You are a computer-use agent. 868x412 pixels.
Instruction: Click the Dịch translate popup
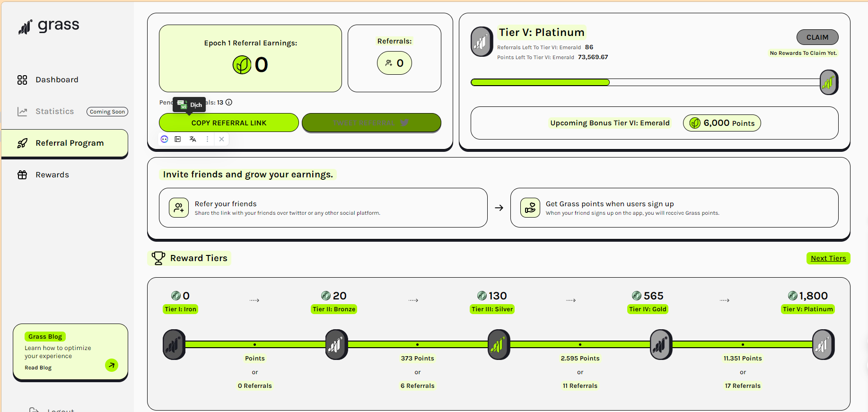pyautogui.click(x=189, y=105)
